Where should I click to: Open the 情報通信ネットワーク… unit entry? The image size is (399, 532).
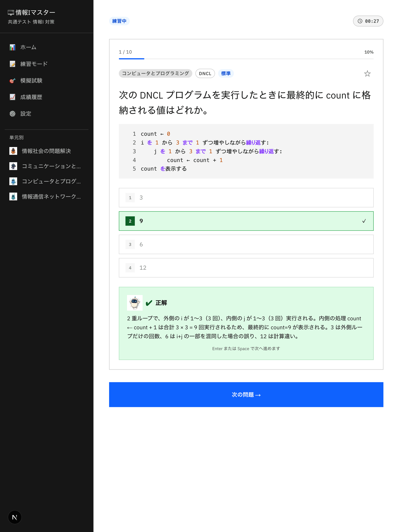pos(51,197)
